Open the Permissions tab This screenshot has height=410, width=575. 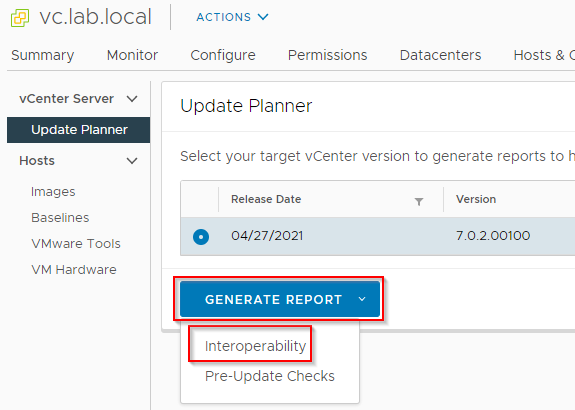tap(327, 55)
